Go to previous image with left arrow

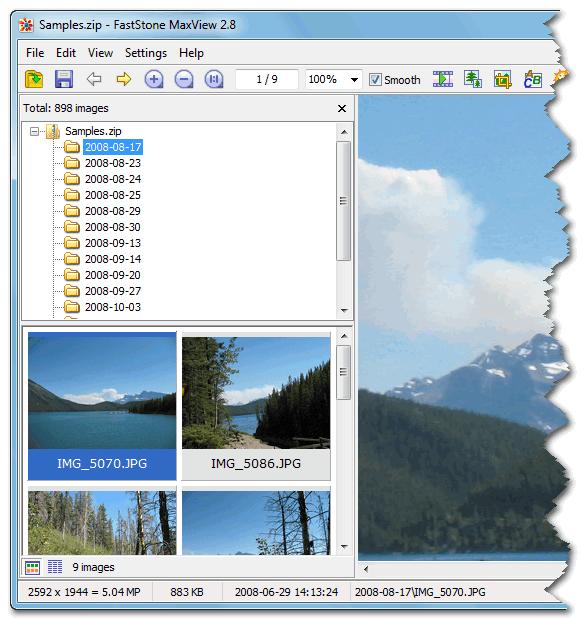pyautogui.click(x=94, y=79)
